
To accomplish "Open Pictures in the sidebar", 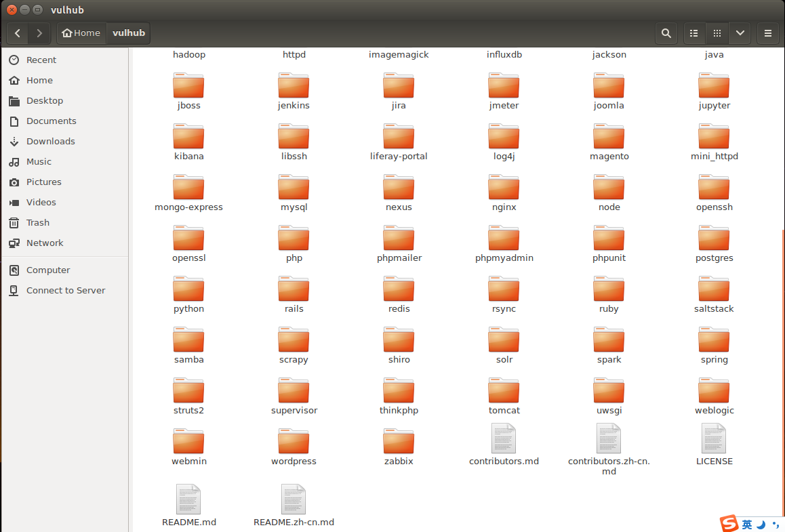I will (65, 182).
